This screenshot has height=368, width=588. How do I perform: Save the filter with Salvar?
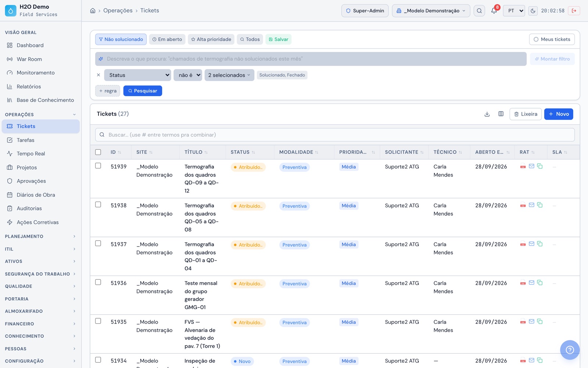(278, 39)
